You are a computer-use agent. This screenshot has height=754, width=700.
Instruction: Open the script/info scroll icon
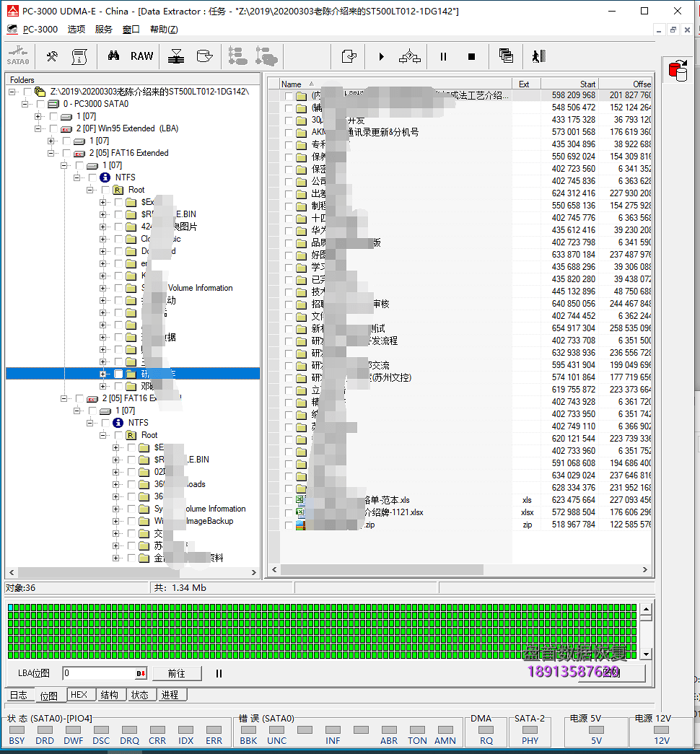(x=79, y=56)
